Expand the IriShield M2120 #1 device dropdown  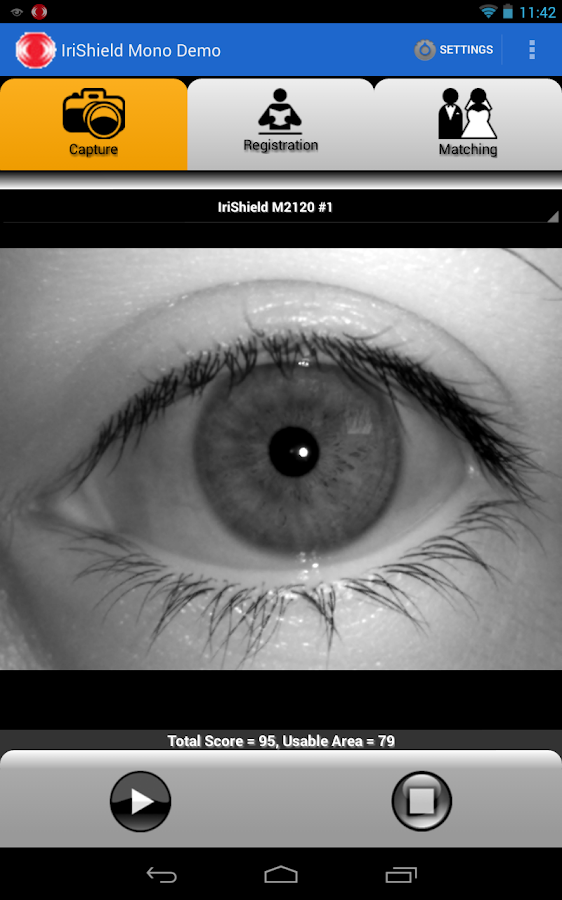[x=281, y=207]
